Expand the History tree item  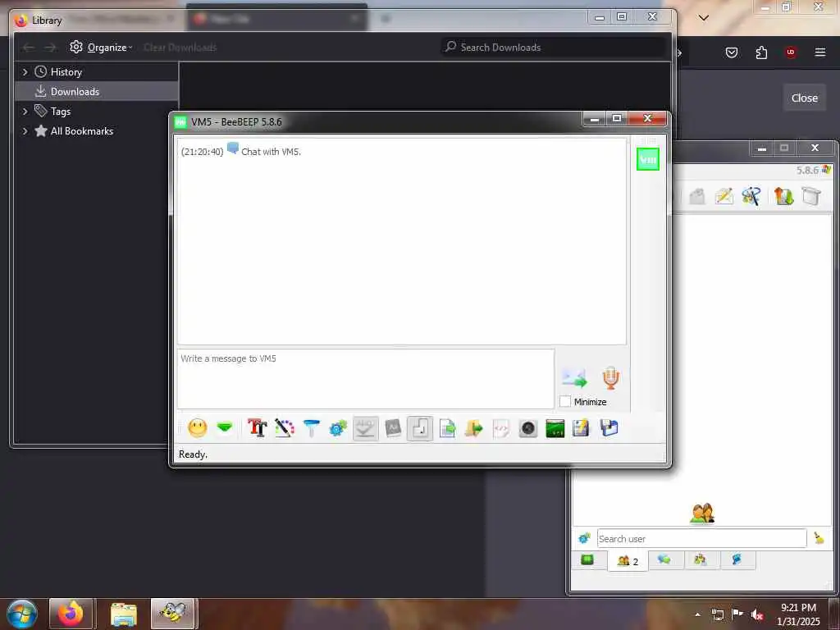coord(25,72)
